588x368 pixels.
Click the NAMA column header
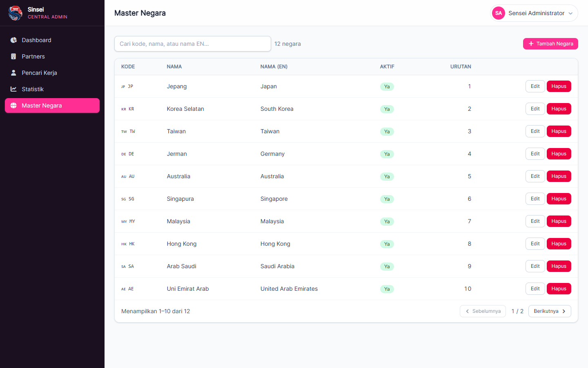(x=174, y=67)
